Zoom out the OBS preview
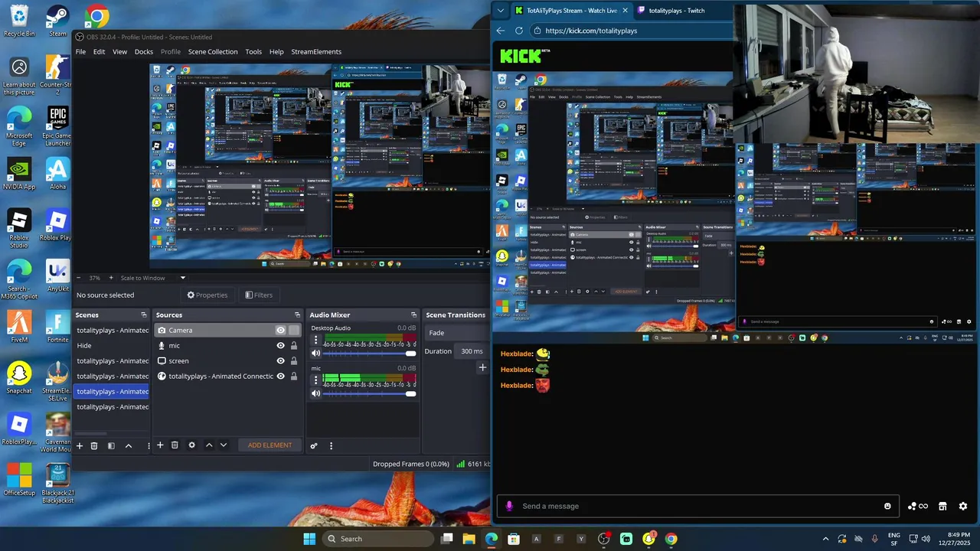980x551 pixels. click(77, 278)
